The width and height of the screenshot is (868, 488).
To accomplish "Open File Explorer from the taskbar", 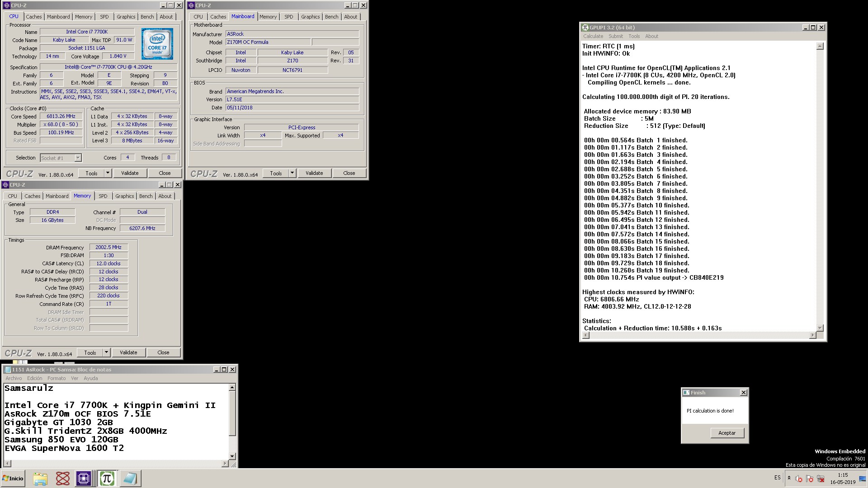I will pos(40,479).
